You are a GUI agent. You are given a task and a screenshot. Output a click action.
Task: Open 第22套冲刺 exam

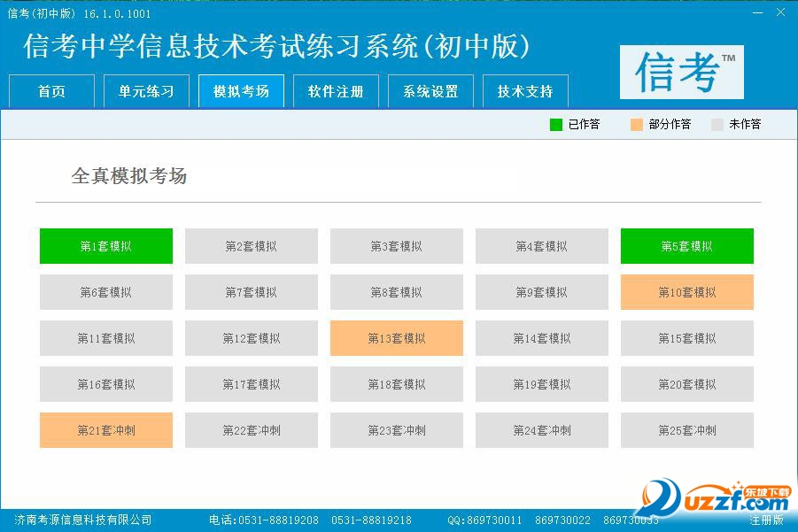pos(252,430)
